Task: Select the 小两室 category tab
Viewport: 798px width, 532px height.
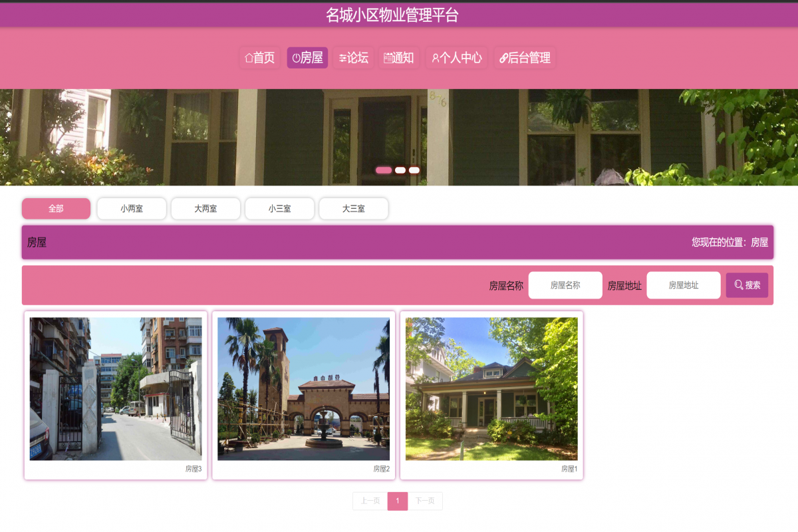Action: (x=132, y=208)
